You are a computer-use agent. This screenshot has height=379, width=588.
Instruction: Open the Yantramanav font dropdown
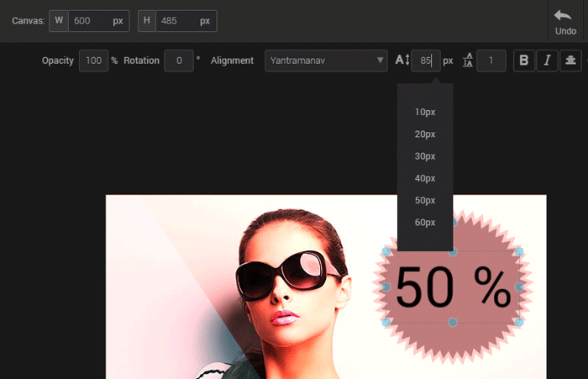[x=325, y=61]
